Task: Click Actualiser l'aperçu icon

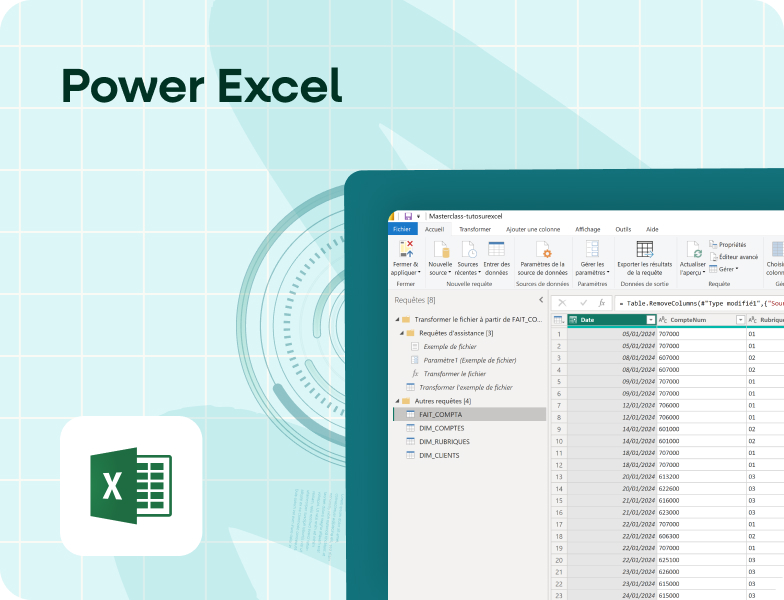Action: click(694, 249)
